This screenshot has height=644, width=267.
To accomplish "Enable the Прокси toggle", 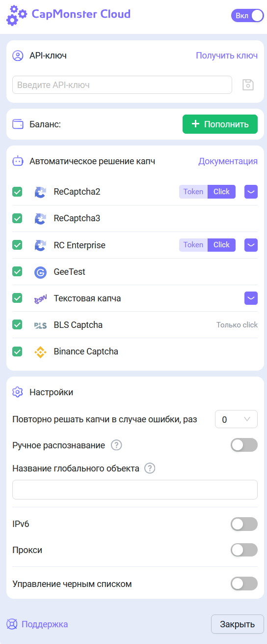I will [244, 550].
